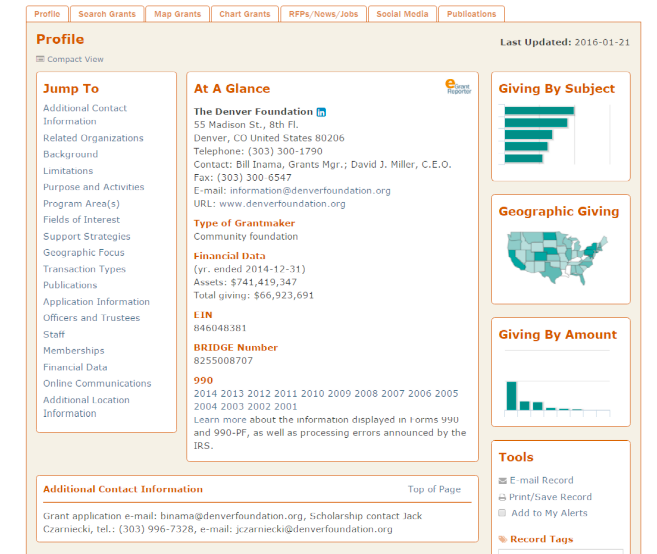The image size is (657, 554).
Task: Click the EIN value 846048381
Action: pos(220,328)
